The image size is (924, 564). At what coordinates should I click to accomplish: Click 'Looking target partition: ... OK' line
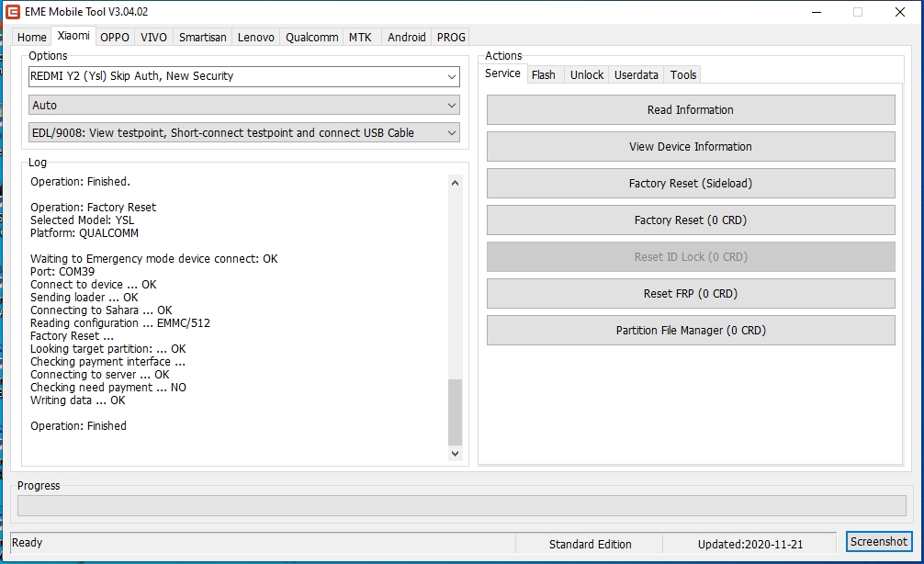point(108,349)
